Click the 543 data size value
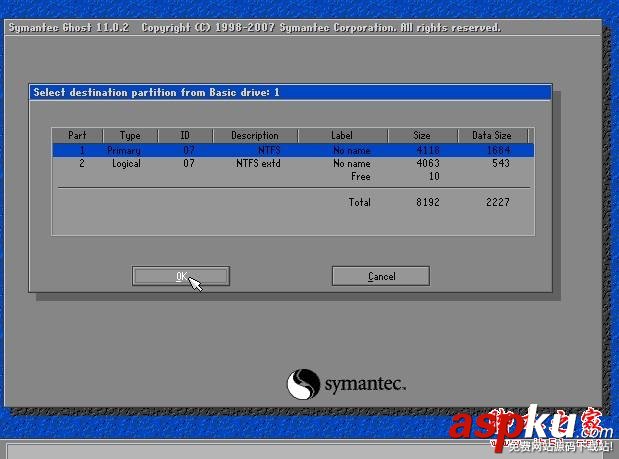This screenshot has height=459, width=619. click(501, 163)
